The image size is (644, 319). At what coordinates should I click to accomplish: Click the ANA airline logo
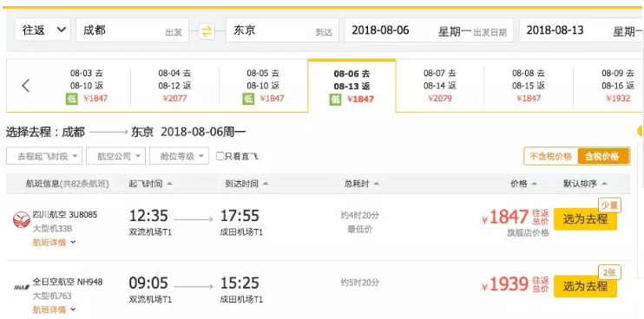(x=22, y=287)
